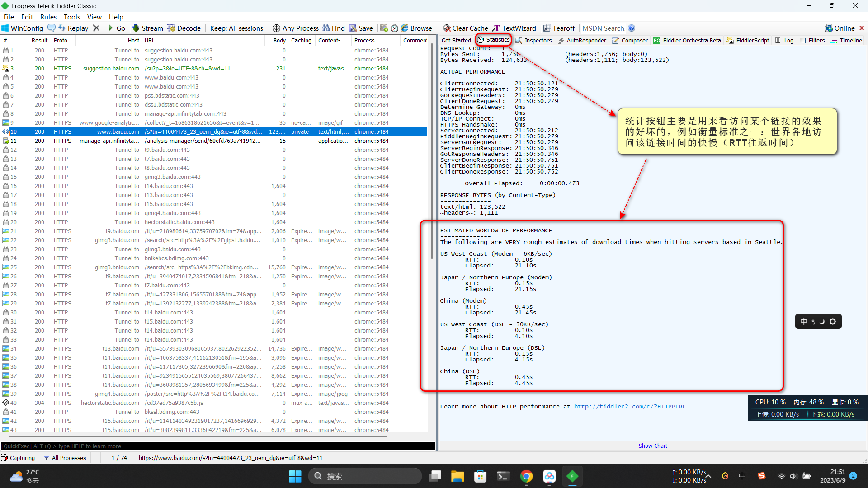Click All Processes filter in status bar
868x488 pixels.
65,458
